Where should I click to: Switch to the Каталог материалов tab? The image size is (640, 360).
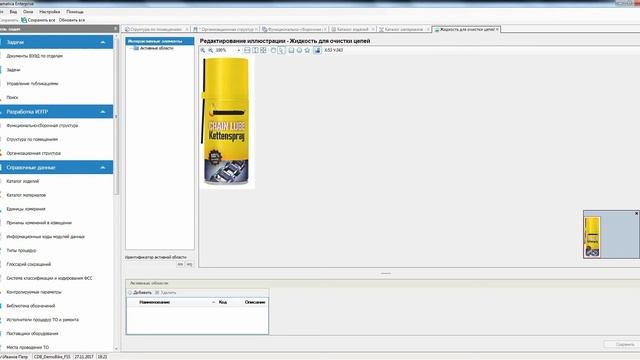pos(404,29)
